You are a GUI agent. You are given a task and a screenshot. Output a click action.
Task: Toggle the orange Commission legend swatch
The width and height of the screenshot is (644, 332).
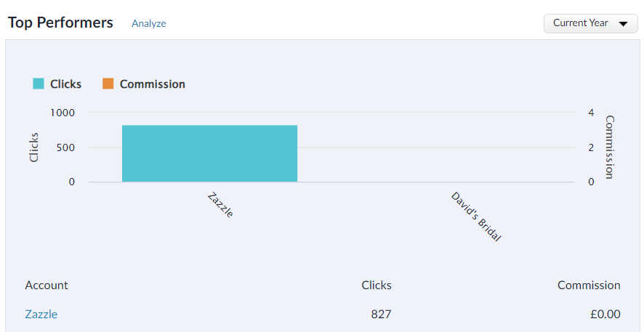(108, 84)
